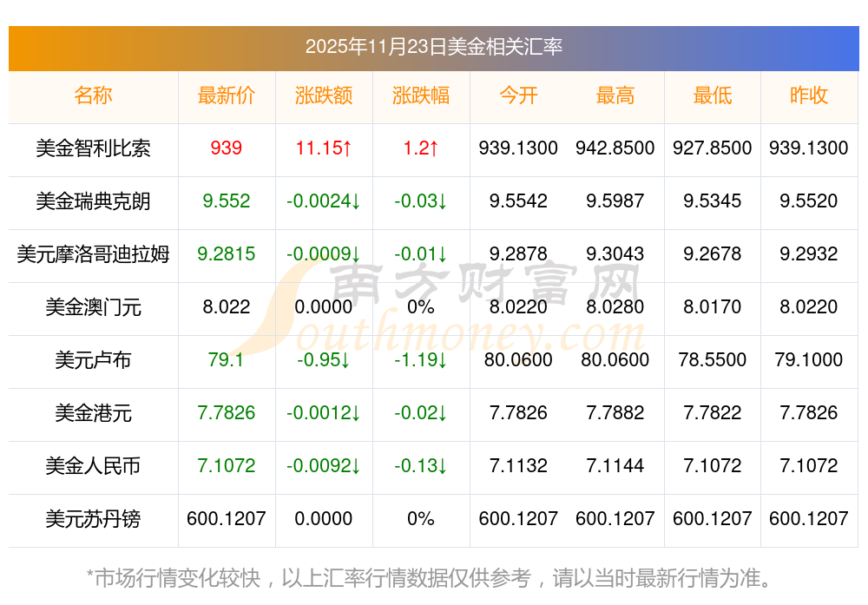Select the 美金智利比索 row name

93,148
